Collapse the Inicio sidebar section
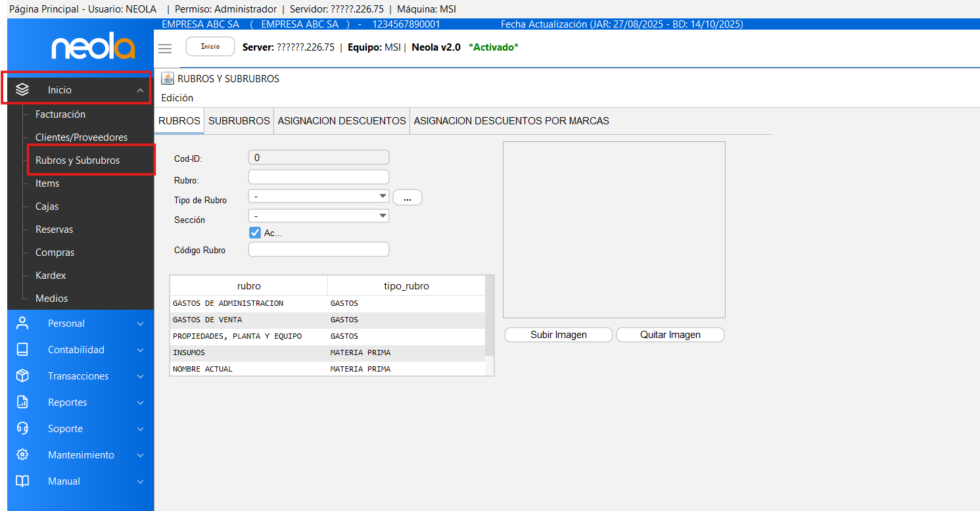 [x=140, y=90]
